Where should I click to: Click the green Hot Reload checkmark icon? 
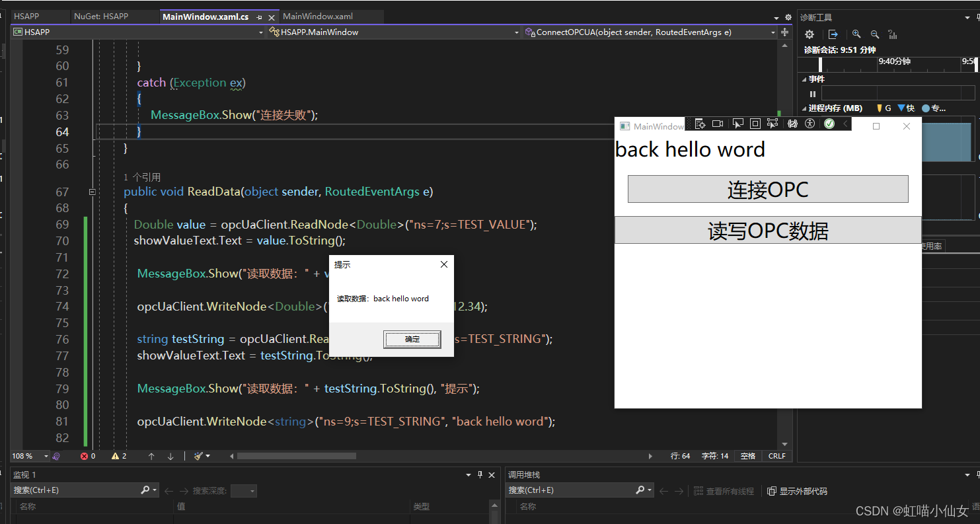click(x=829, y=124)
